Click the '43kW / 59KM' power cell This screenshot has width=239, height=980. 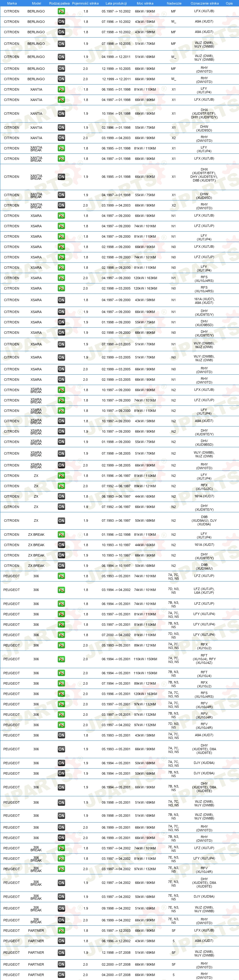pyautogui.click(x=145, y=22)
